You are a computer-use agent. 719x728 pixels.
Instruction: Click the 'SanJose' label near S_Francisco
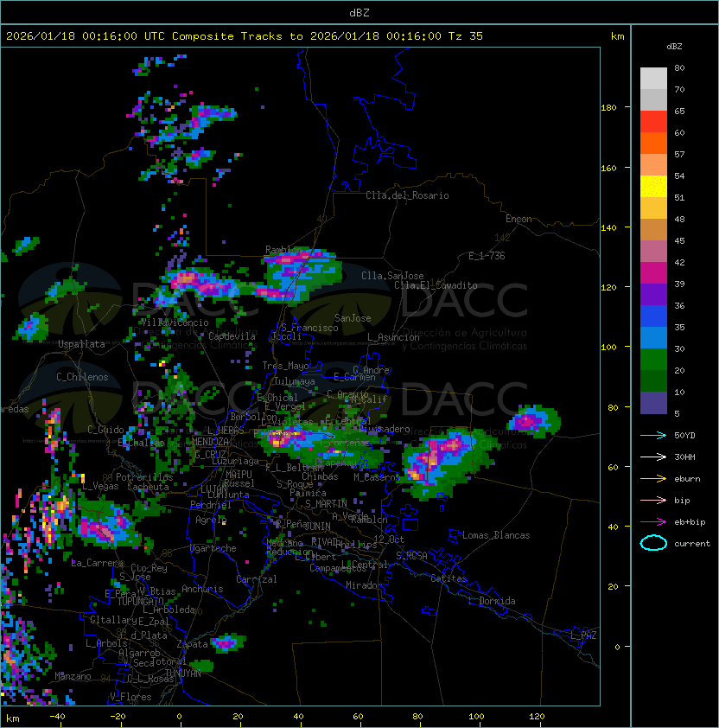(x=353, y=318)
